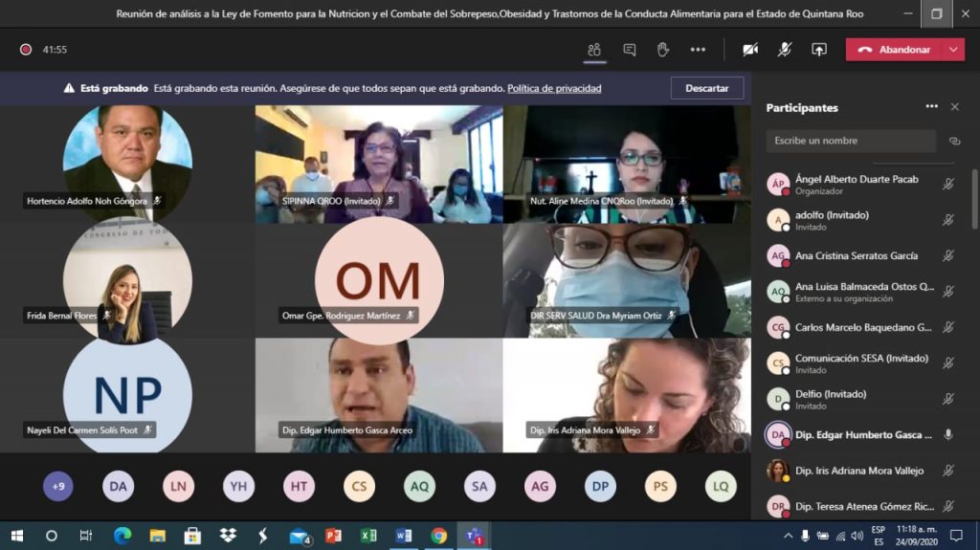The height and width of the screenshot is (550, 980).
Task: Toggle the camera on or off
Action: 750,50
